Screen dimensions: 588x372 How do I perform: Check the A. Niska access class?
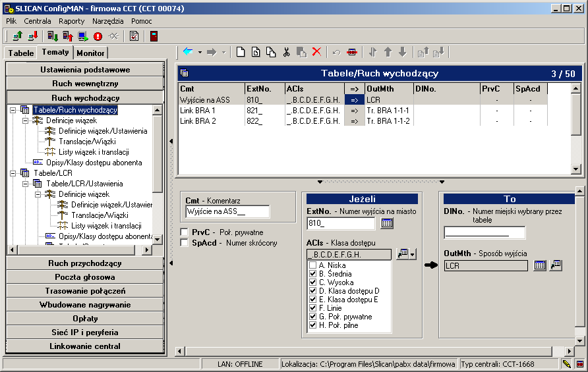[312, 265]
